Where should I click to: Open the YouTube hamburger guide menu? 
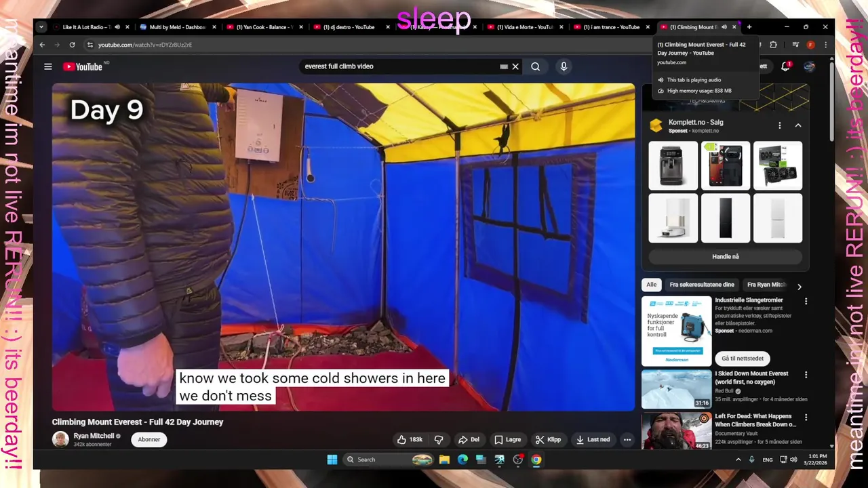click(48, 66)
